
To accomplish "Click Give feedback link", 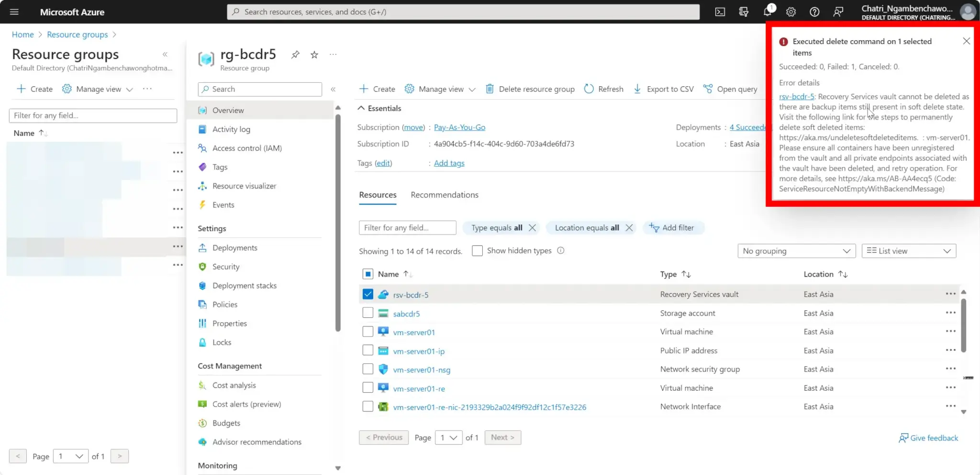I will 928,438.
